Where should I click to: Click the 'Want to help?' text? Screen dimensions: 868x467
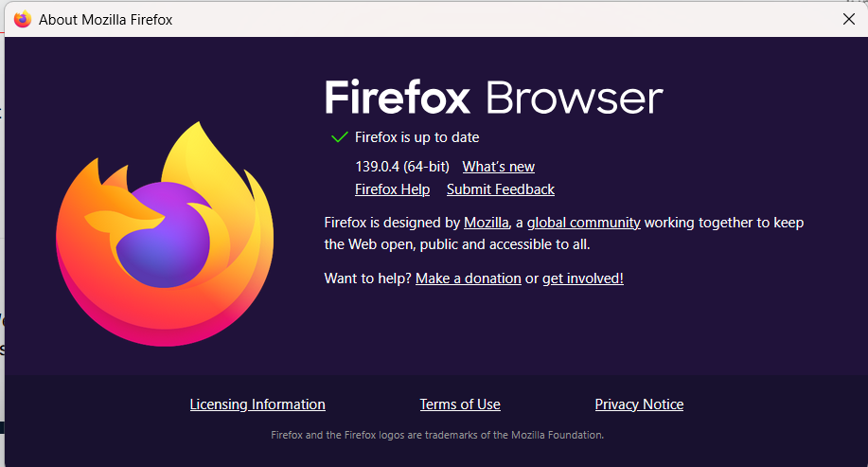click(x=368, y=278)
